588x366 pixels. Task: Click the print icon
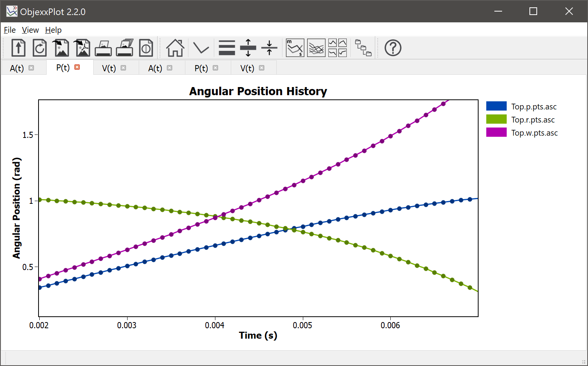click(103, 47)
